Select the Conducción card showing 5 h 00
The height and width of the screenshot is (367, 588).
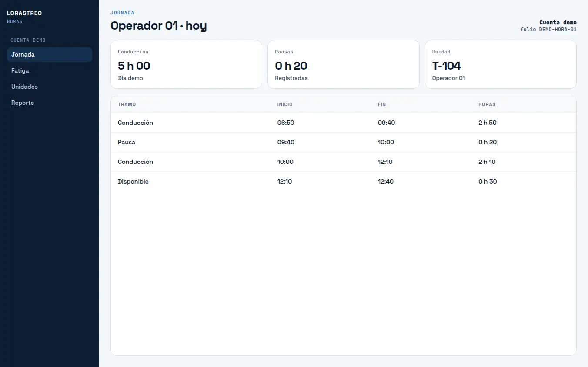[186, 64]
